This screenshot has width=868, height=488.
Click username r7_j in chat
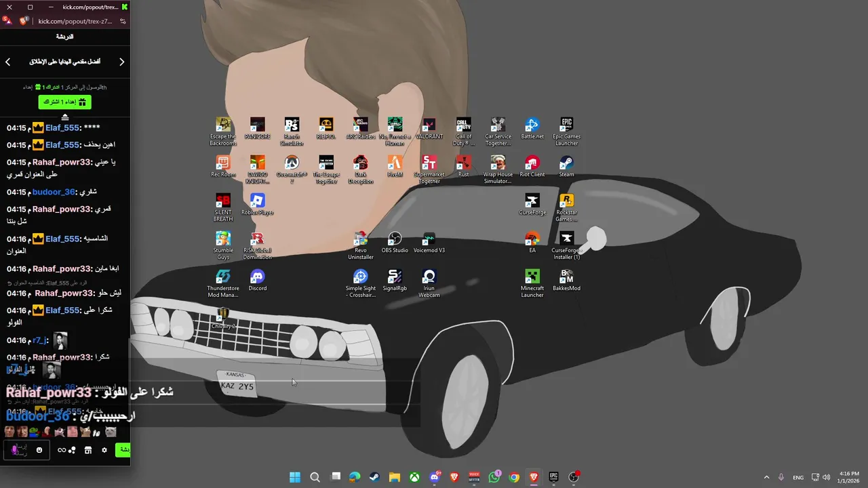click(x=40, y=340)
